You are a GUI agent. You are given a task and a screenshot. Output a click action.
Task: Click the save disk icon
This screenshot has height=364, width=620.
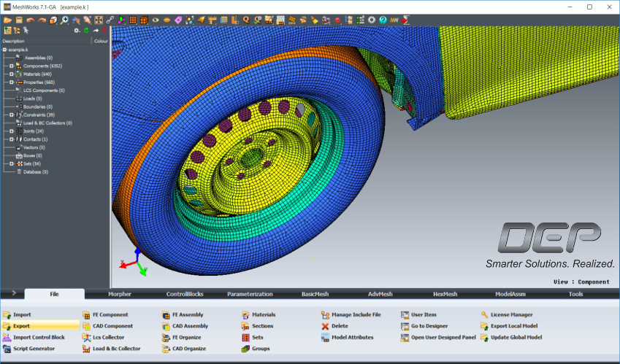19,20
